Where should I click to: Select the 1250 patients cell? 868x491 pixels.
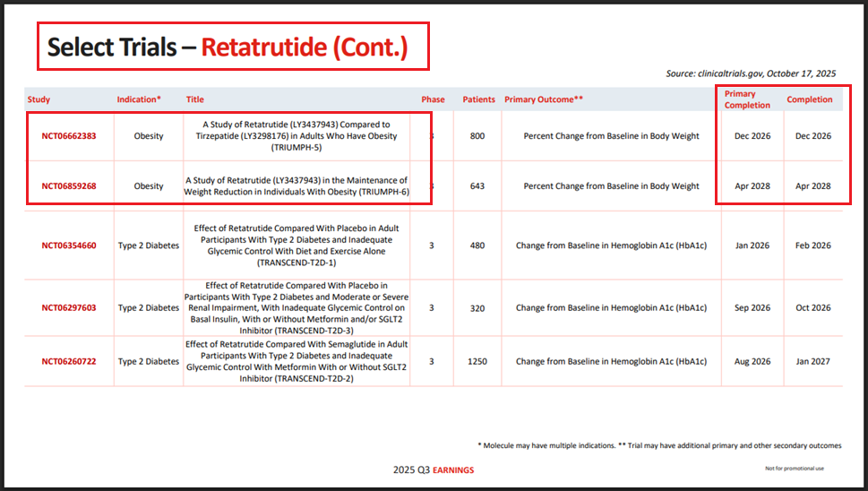click(477, 362)
